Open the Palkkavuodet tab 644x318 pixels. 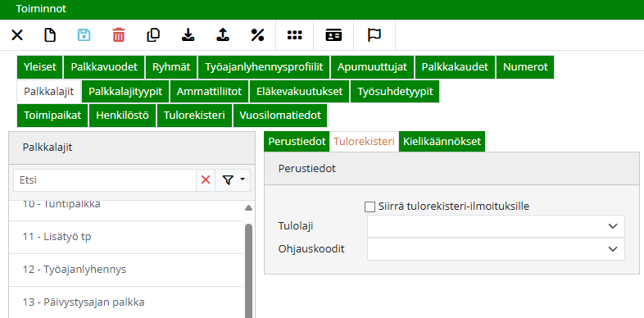104,67
